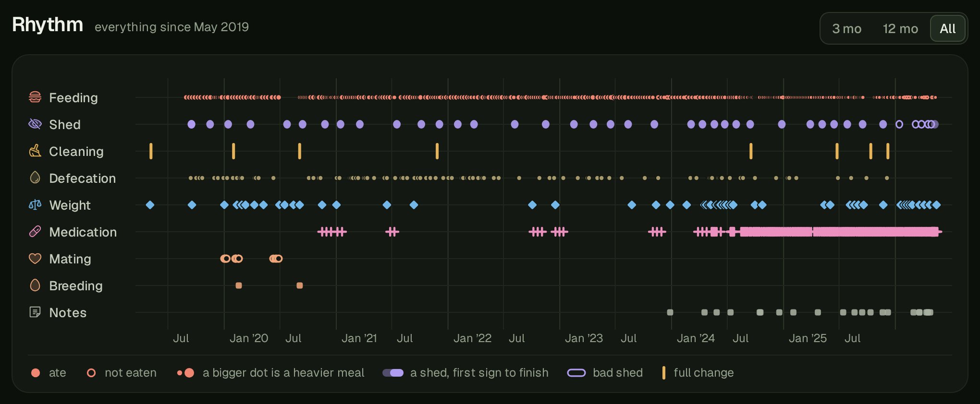Image resolution: width=980 pixels, height=404 pixels.
Task: Click the earliest Notes square marker
Action: tap(670, 312)
